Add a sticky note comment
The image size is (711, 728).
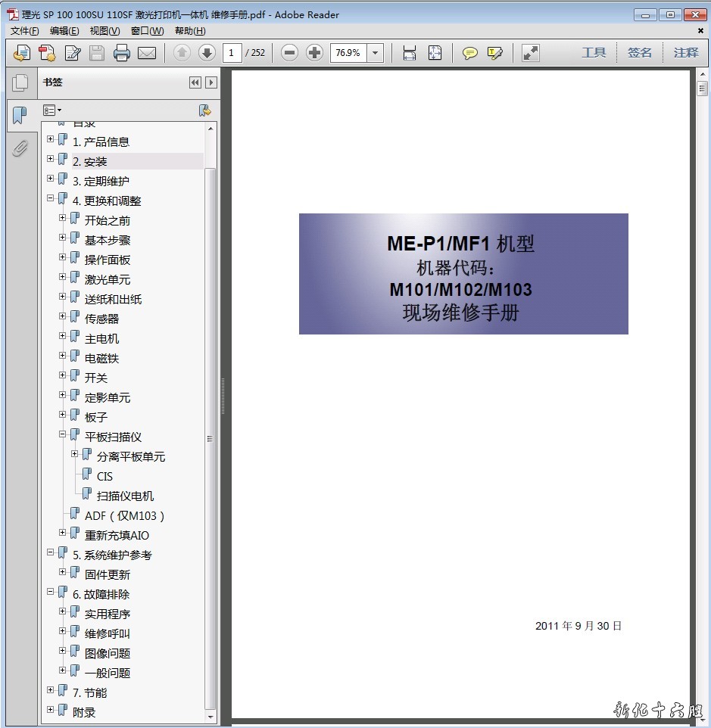(470, 53)
